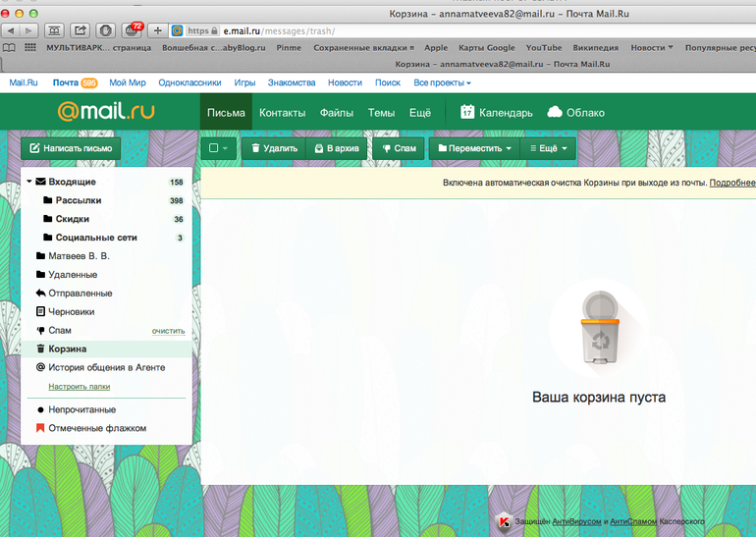Image resolution: width=756 pixels, height=537 pixels.
Task: Mark as Спам with thumbs-down button
Action: pos(399,148)
